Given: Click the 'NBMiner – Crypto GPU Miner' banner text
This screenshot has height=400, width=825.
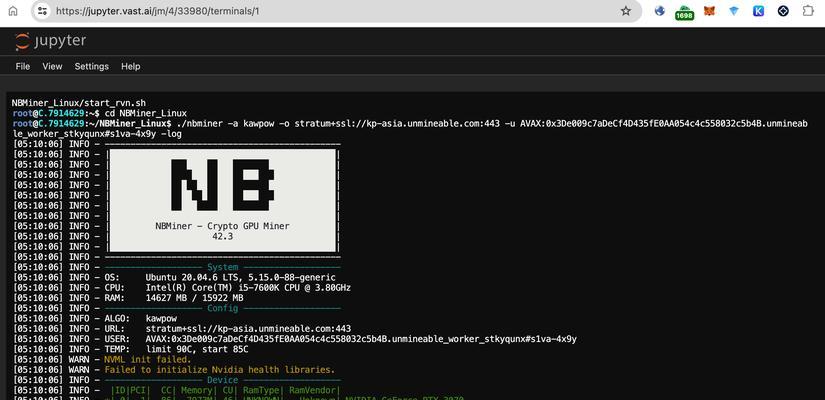Looking at the screenshot, I should (223, 226).
